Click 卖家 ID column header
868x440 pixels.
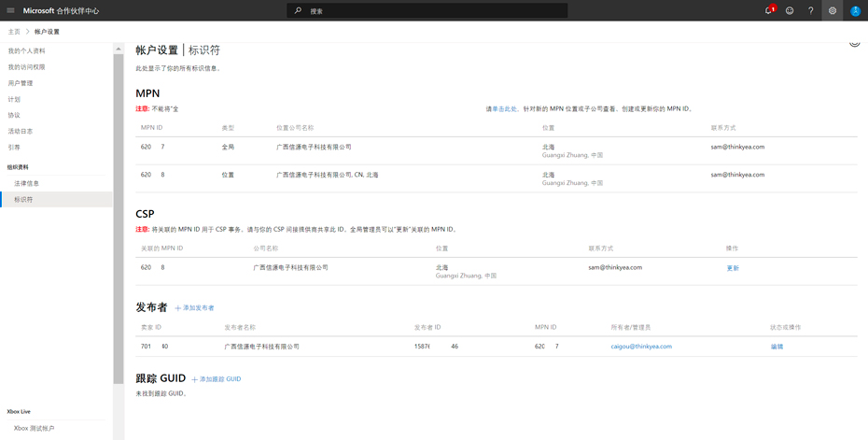(150, 328)
